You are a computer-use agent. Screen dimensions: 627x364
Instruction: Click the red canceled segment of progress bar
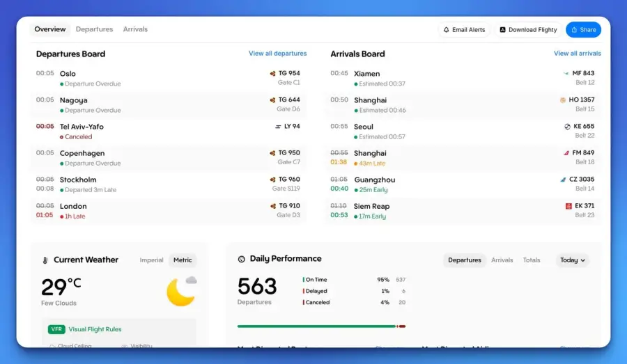pos(402,326)
